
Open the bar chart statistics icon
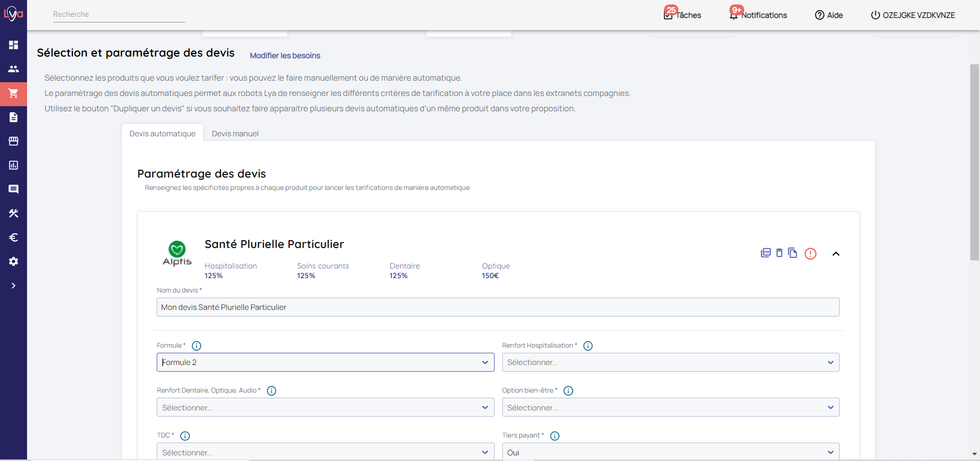click(x=13, y=165)
